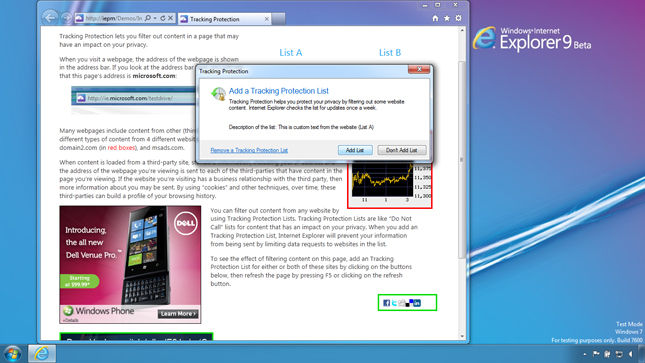Click the Add List button
This screenshot has width=645, height=363.
coord(355,150)
